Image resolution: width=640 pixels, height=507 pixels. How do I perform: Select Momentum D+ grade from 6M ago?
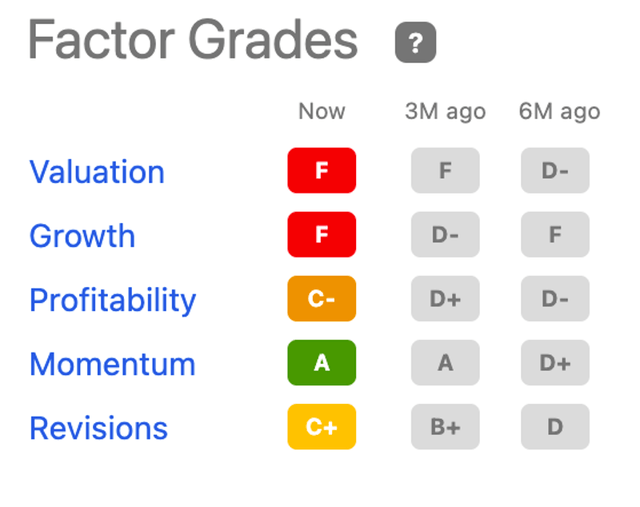[x=555, y=362]
